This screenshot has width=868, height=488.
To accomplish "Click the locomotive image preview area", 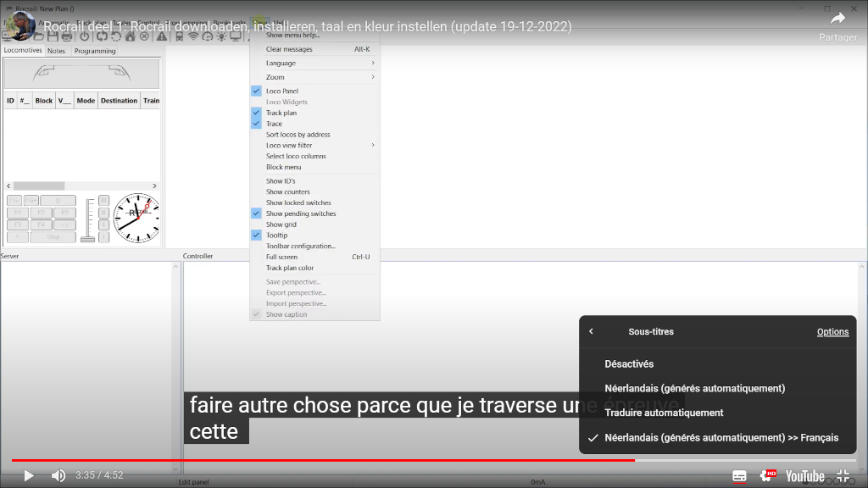I will 82,74.
